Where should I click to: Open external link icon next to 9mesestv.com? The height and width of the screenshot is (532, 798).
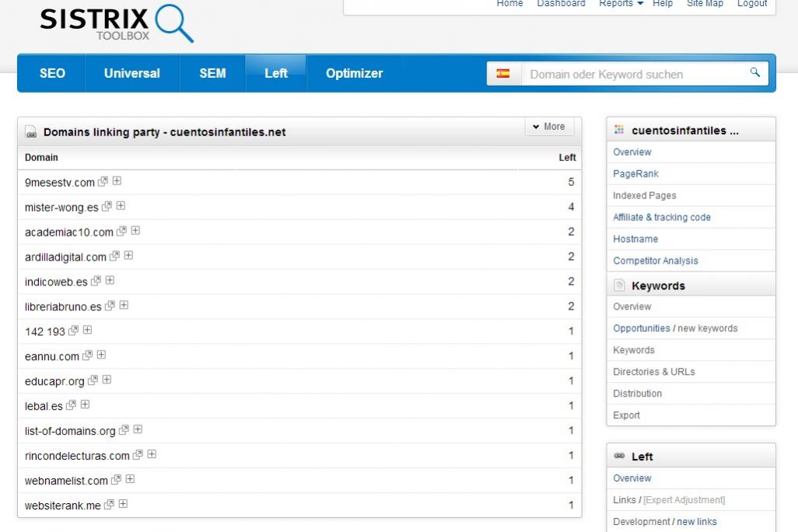(x=103, y=181)
